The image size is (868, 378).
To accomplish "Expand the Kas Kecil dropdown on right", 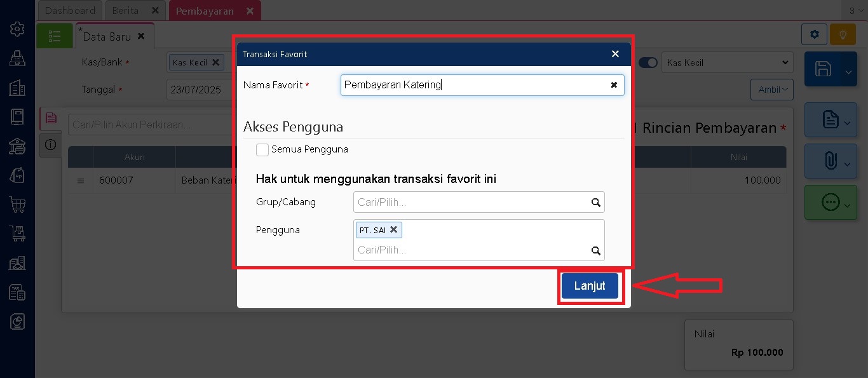I will pos(726,63).
